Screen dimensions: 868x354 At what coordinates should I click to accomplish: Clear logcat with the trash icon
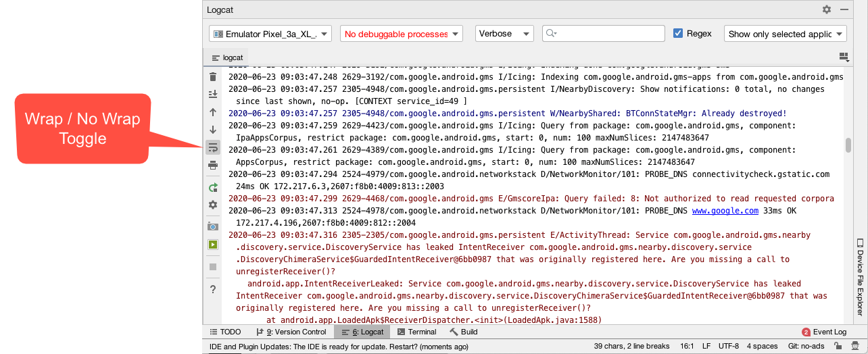(x=213, y=77)
